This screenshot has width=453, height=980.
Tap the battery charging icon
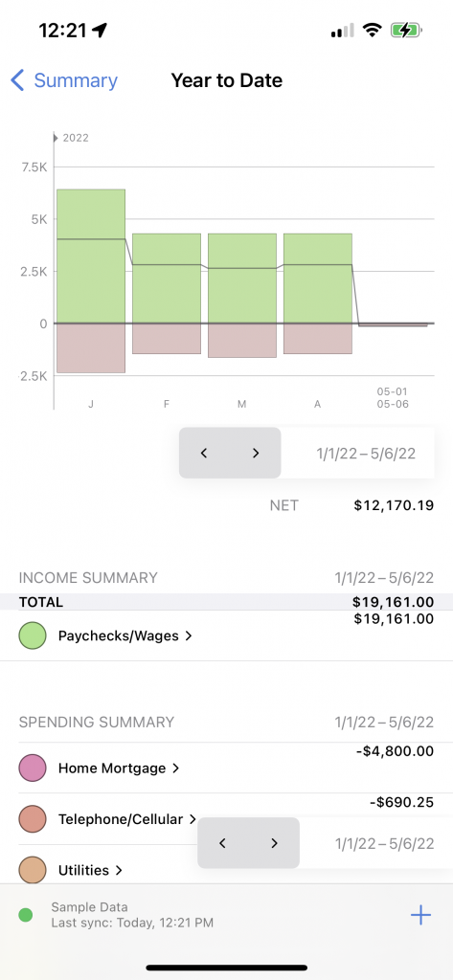pos(406,30)
